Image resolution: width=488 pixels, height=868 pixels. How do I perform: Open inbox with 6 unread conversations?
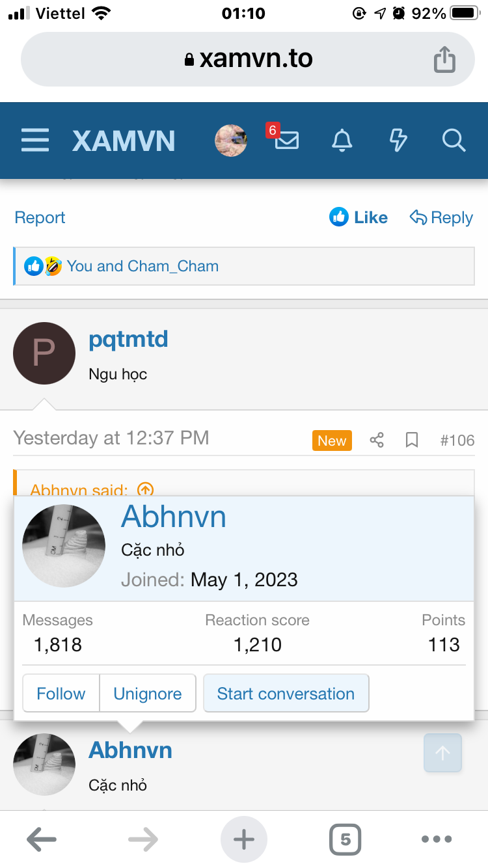pyautogui.click(x=286, y=140)
